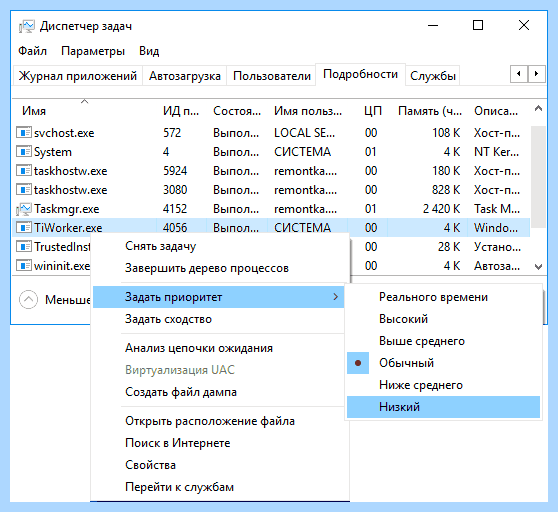Click memory value 828 K

[446, 190]
